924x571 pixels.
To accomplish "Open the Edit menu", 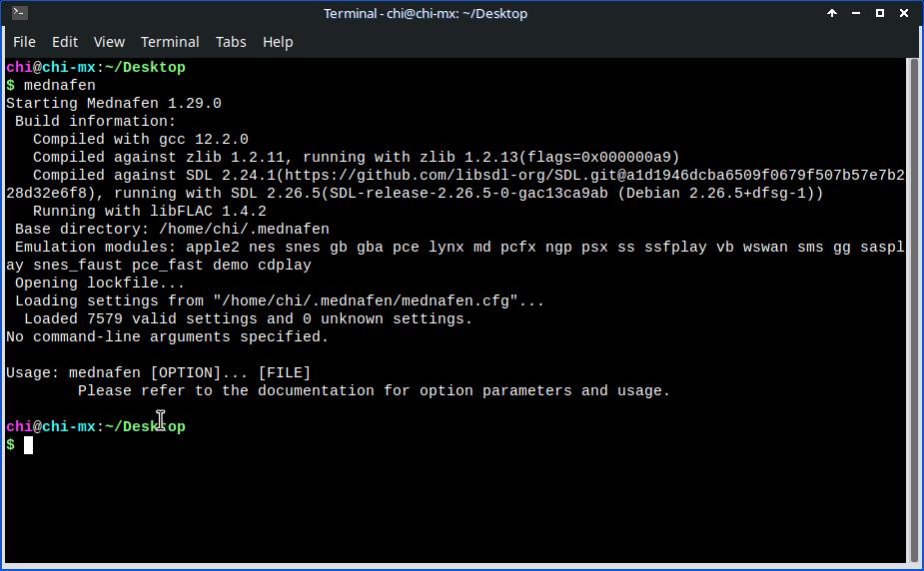I will tap(65, 42).
